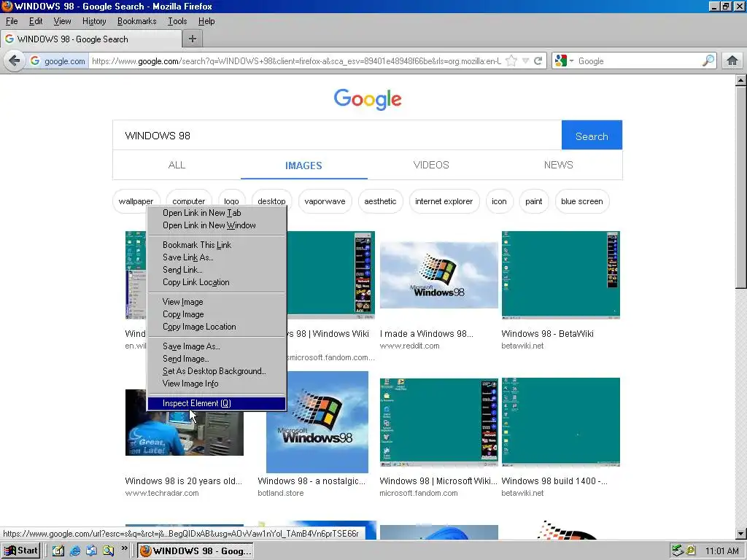Choose Bookmark This Link
Viewport: 747px width, 560px height.
(x=216, y=245)
